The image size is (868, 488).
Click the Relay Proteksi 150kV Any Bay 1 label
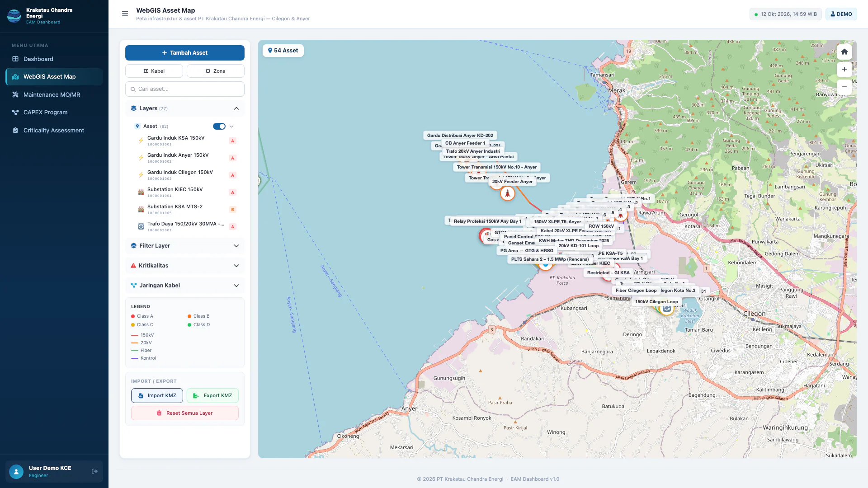(487, 221)
